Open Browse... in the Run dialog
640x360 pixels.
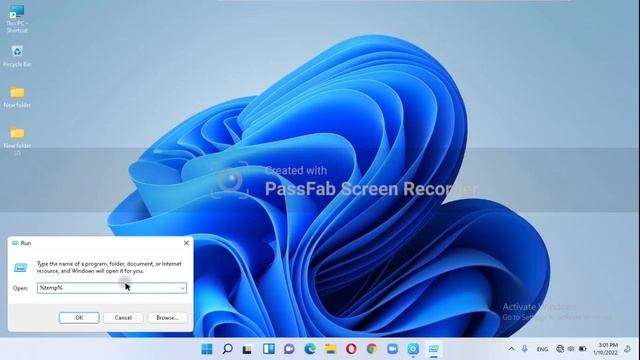pyautogui.click(x=167, y=318)
